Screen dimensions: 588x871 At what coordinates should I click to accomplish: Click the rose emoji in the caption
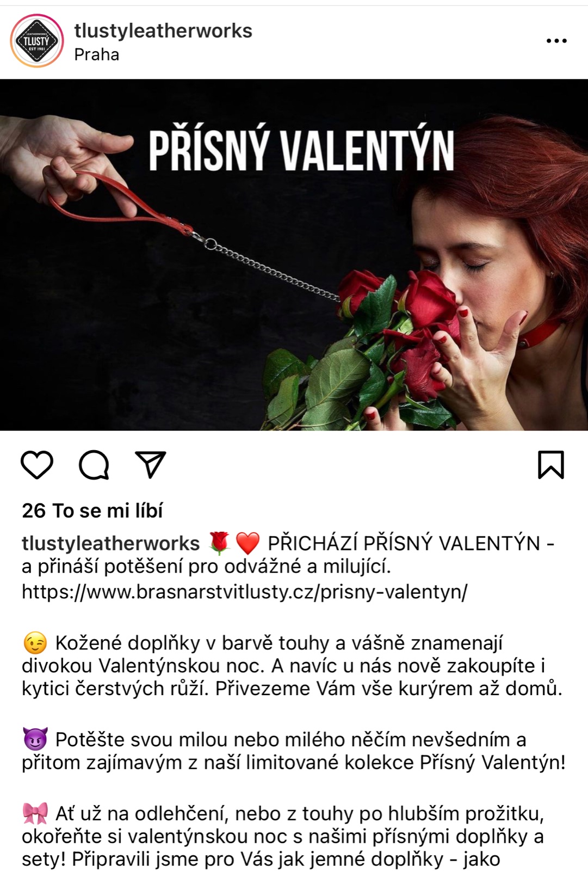click(x=219, y=543)
